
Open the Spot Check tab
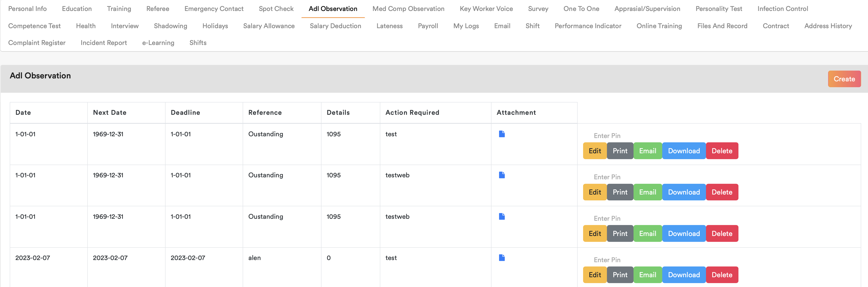[276, 9]
